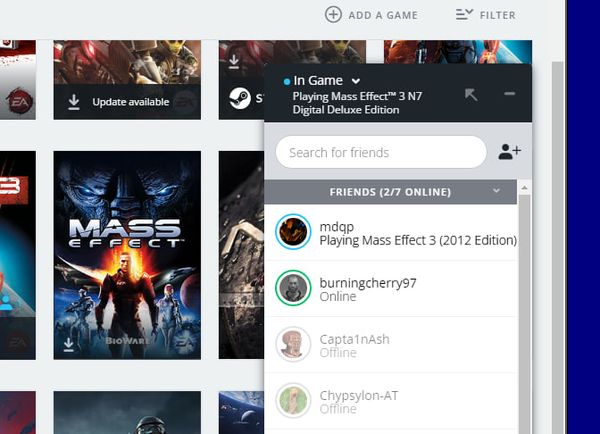
Task: Open the In Game status dropdown
Action: [x=355, y=81]
